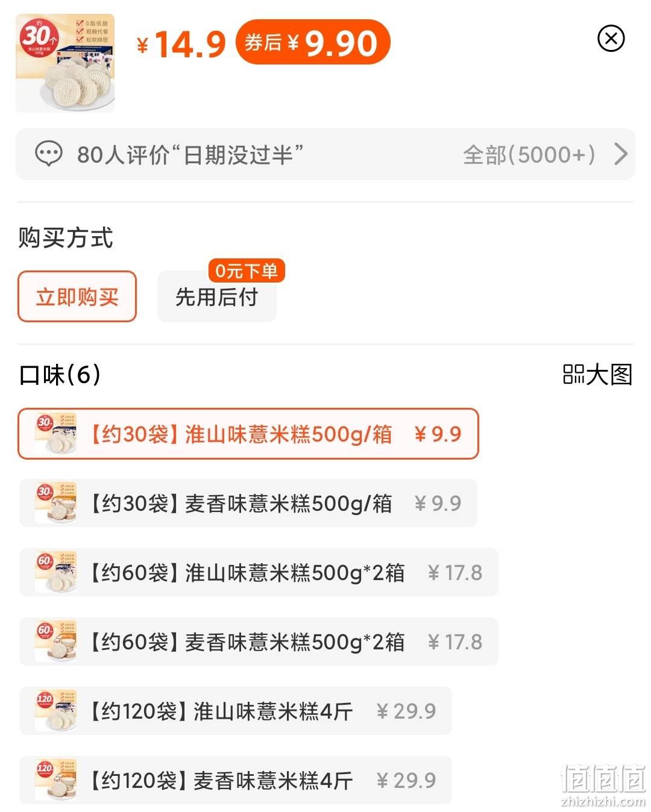Tap the 120袋 麦香味 option thumbnail icon

pyautogui.click(x=56, y=780)
